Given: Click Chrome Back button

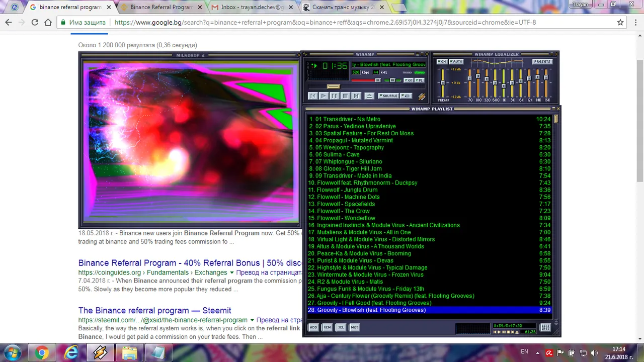Looking at the screenshot, I should [x=9, y=23].
